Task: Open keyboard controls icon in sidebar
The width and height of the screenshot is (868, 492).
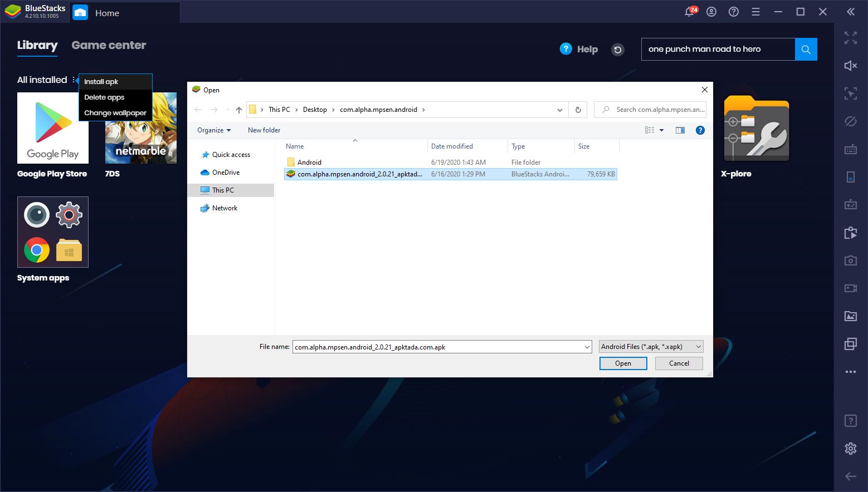Action: pyautogui.click(x=851, y=149)
